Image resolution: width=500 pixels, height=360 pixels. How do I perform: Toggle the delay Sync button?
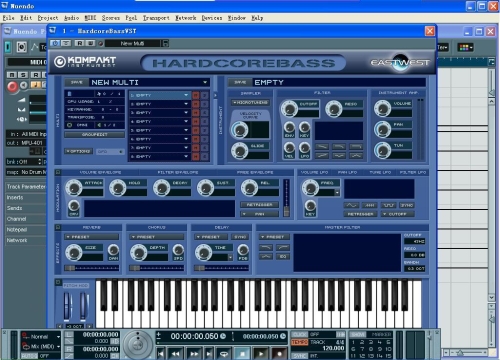pyautogui.click(x=240, y=237)
